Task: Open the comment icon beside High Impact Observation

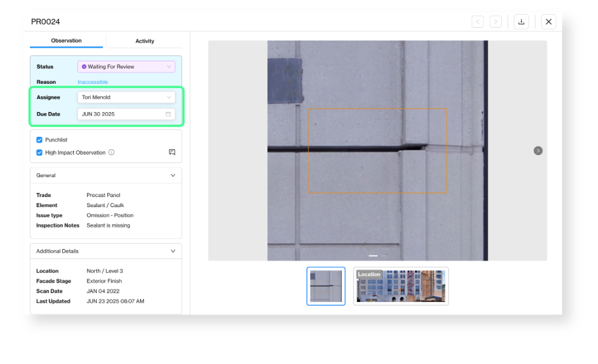Action: click(172, 152)
